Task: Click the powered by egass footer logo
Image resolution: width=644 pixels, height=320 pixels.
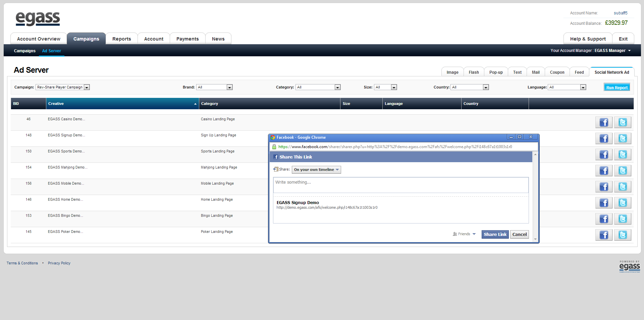Action: 630,266
